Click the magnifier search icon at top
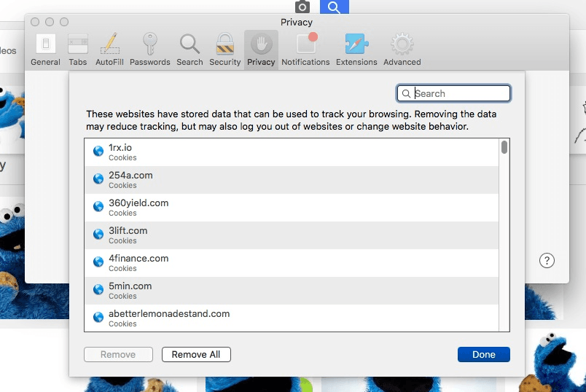The height and width of the screenshot is (392, 586). click(x=334, y=7)
